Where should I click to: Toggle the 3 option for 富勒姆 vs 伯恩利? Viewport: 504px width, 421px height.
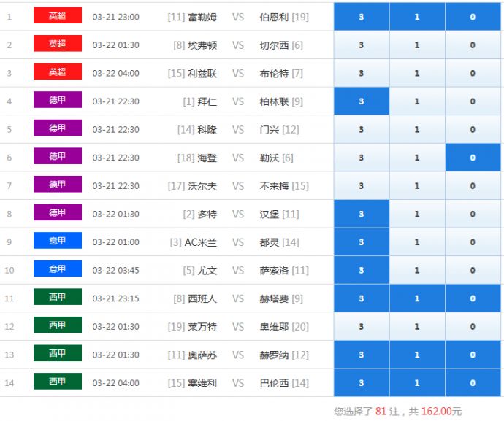tap(362, 17)
